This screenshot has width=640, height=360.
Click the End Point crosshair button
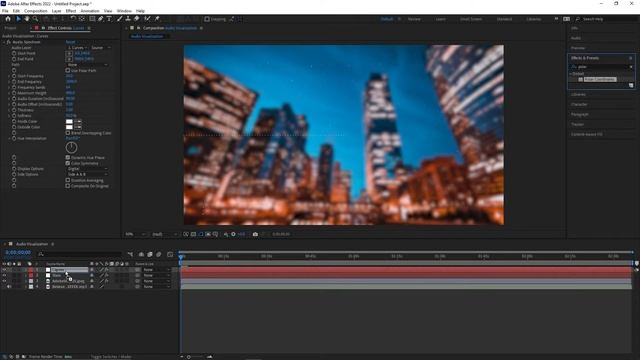tap(69, 59)
